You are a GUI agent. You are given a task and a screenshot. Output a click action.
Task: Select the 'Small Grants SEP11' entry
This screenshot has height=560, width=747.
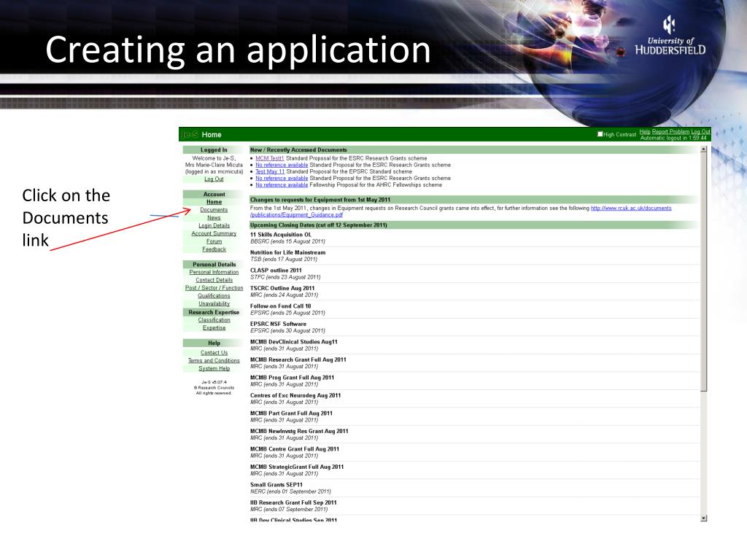coord(276,485)
